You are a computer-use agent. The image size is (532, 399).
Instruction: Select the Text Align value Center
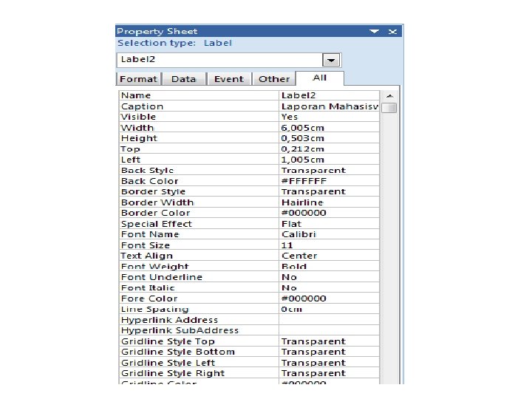pyautogui.click(x=329, y=256)
